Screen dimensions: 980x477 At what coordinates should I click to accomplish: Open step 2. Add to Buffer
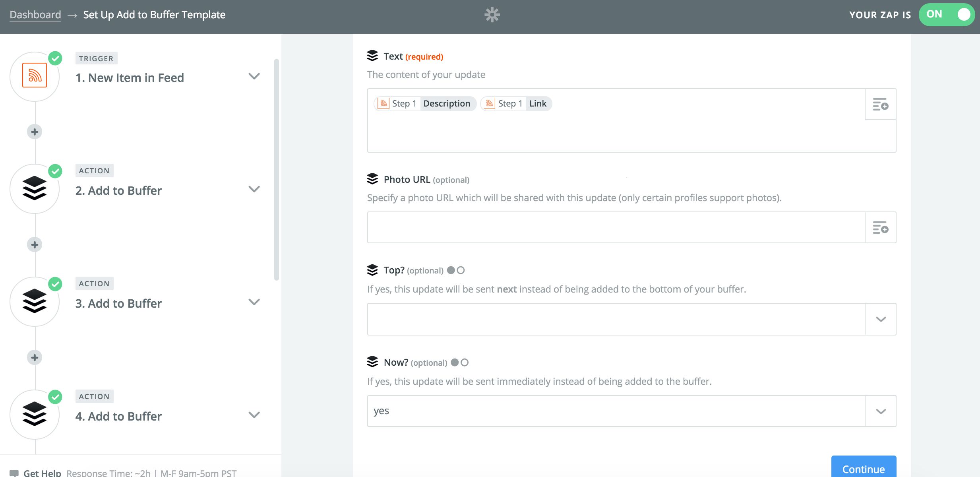pos(118,190)
